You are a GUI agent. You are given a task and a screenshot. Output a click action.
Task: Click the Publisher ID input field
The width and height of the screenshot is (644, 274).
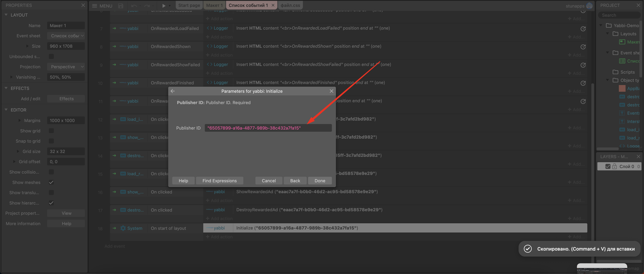pyautogui.click(x=268, y=128)
